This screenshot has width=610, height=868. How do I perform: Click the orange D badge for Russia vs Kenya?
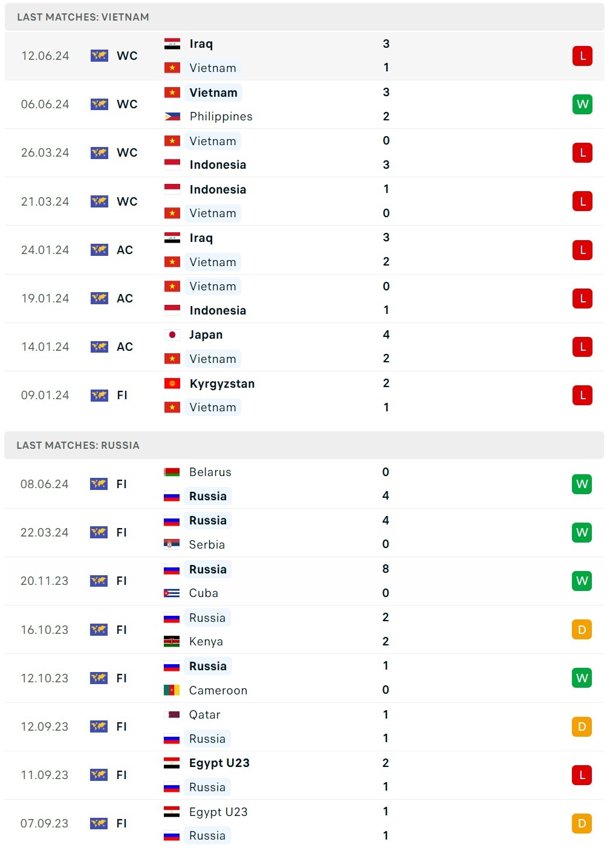[x=582, y=630]
